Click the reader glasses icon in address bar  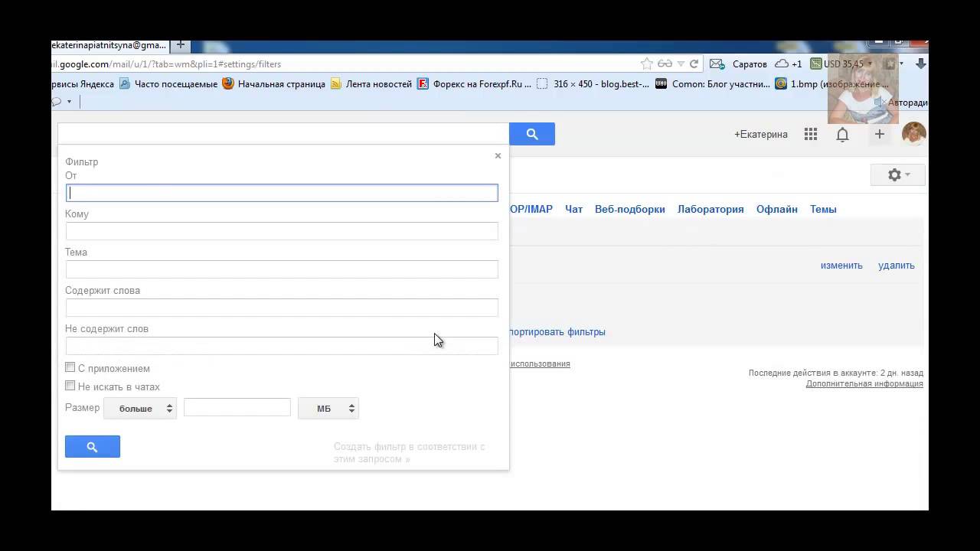click(665, 64)
